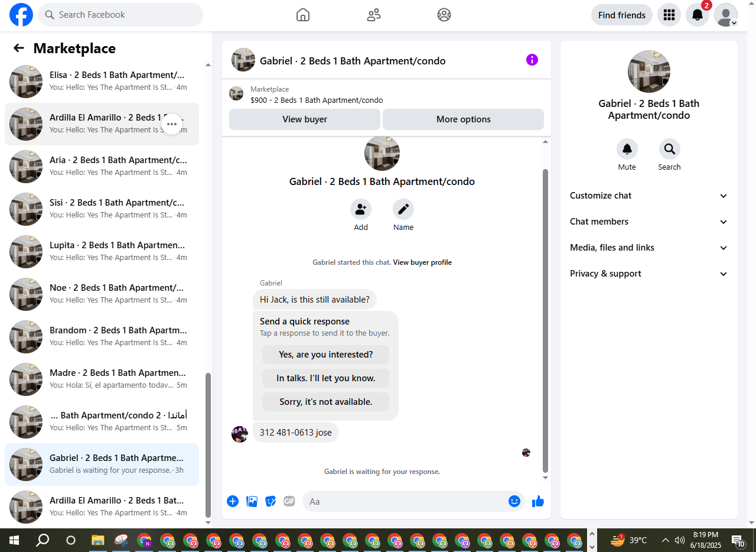This screenshot has height=552, width=756.
Task: Send quick reply "Yes, are you interested?"
Action: 325,355
